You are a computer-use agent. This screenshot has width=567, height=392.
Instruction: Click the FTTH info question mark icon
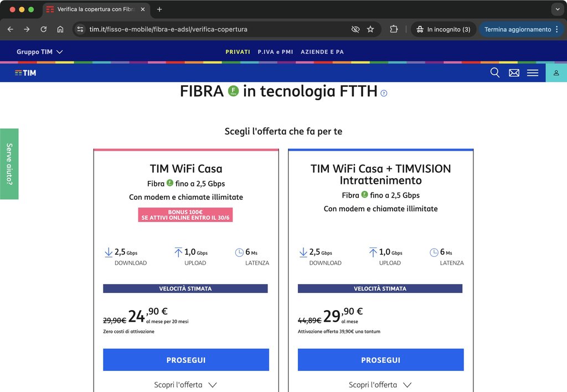[384, 94]
